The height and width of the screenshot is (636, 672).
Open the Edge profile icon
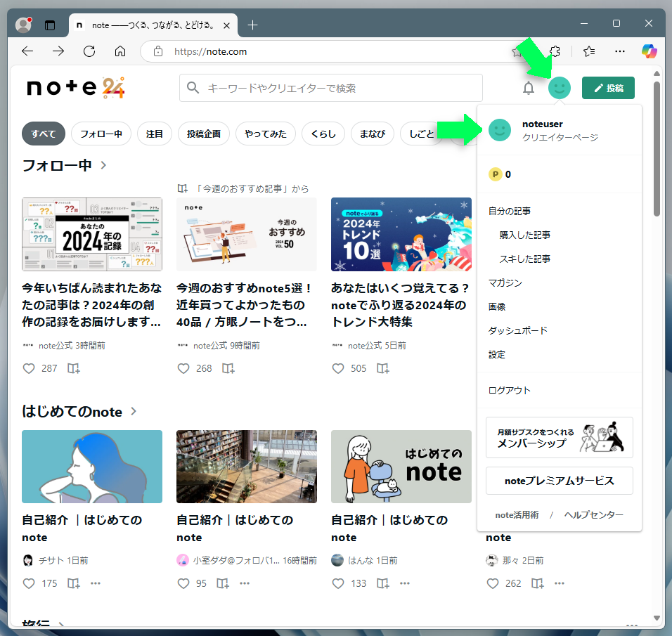(x=24, y=25)
